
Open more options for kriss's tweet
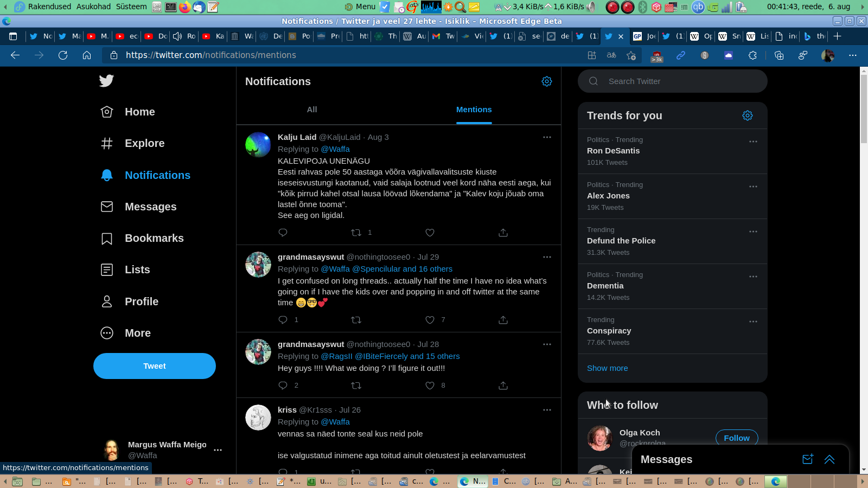tap(547, 410)
